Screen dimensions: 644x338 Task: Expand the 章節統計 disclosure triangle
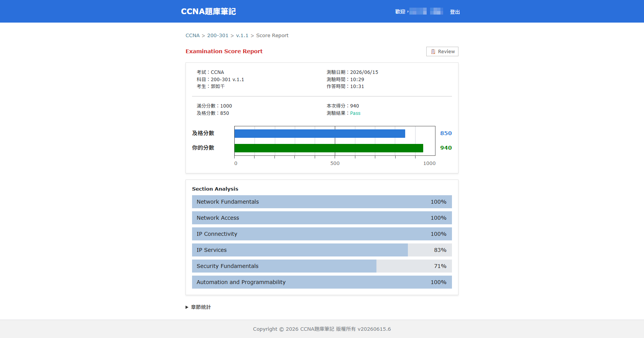coord(187,307)
